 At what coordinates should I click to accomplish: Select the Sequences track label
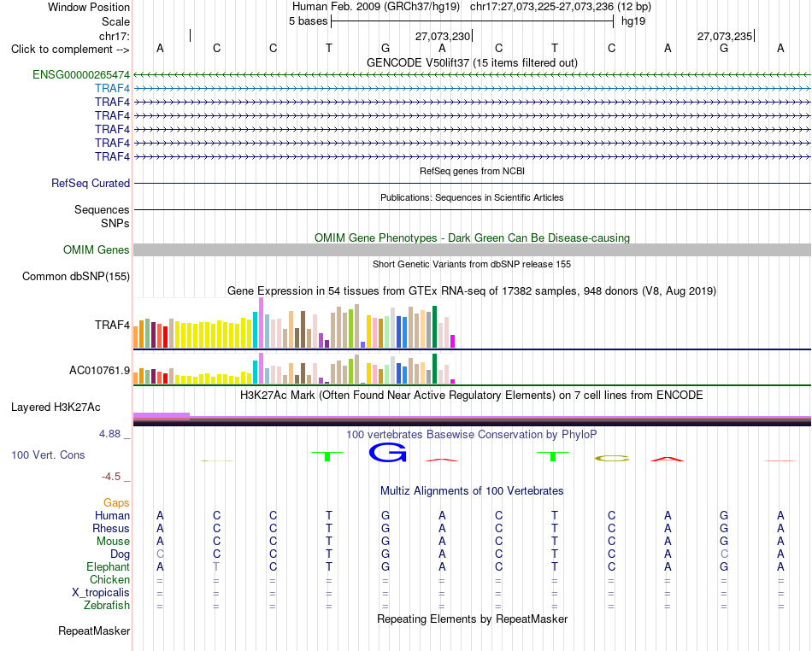click(102, 209)
